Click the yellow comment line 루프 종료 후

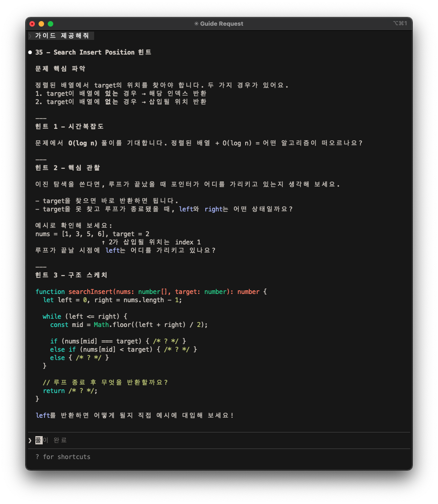(x=105, y=382)
